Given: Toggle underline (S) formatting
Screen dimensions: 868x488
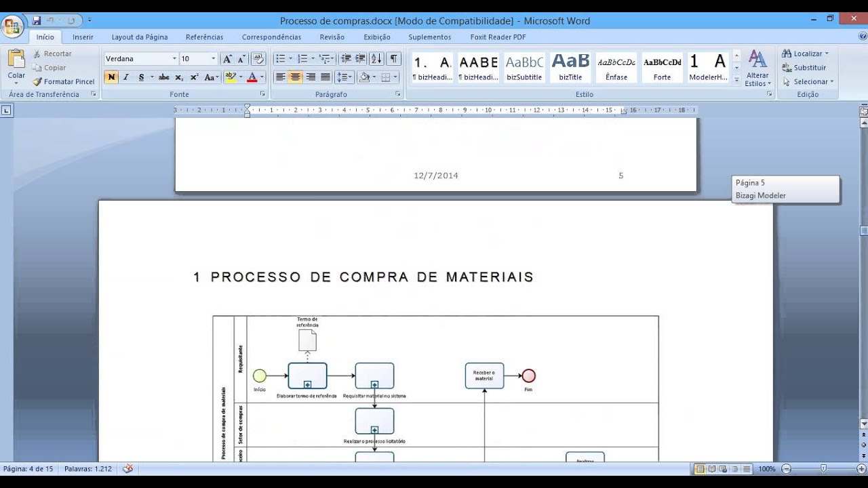Looking at the screenshot, I should (141, 77).
